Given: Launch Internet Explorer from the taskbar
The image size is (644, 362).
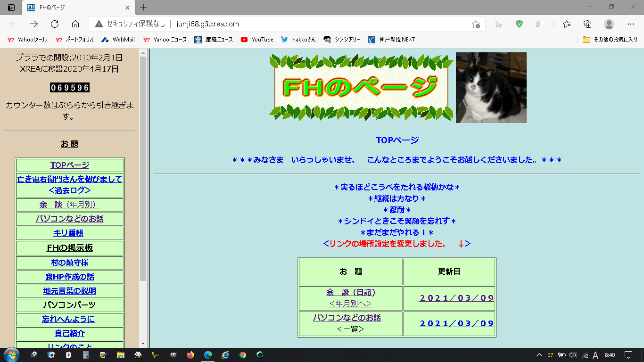Looking at the screenshot, I should [x=225, y=355].
